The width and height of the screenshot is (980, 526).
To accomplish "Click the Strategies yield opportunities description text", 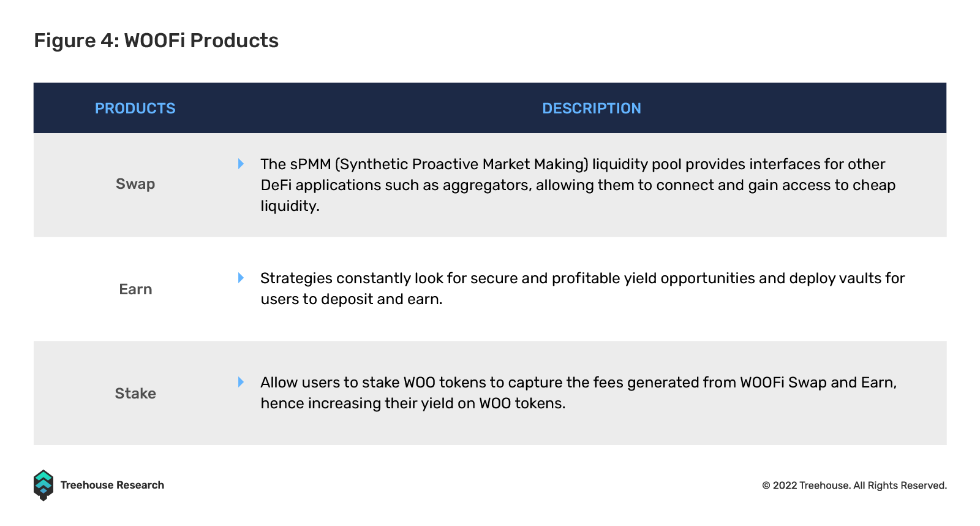I will [582, 289].
